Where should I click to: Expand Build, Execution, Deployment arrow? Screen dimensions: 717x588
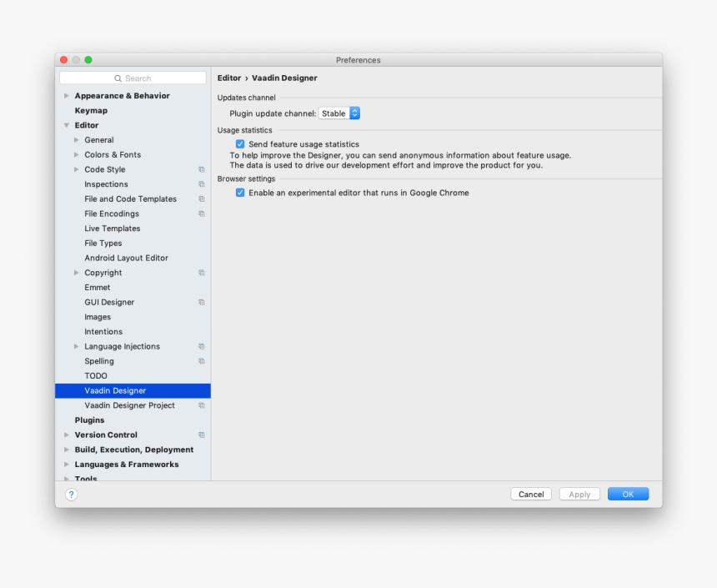pyautogui.click(x=67, y=450)
